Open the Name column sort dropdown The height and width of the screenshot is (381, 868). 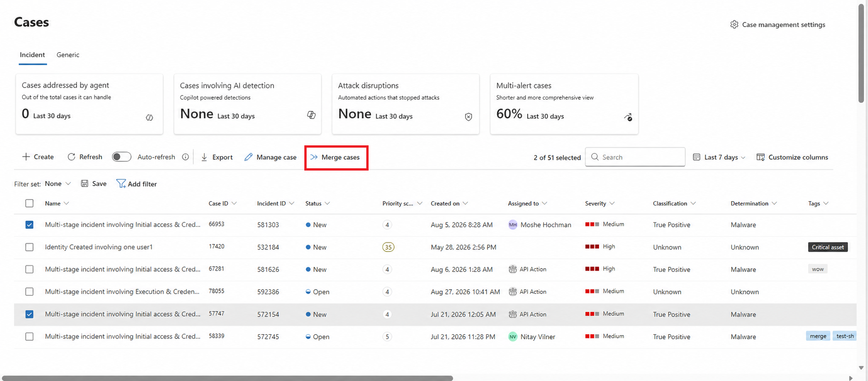click(x=66, y=203)
